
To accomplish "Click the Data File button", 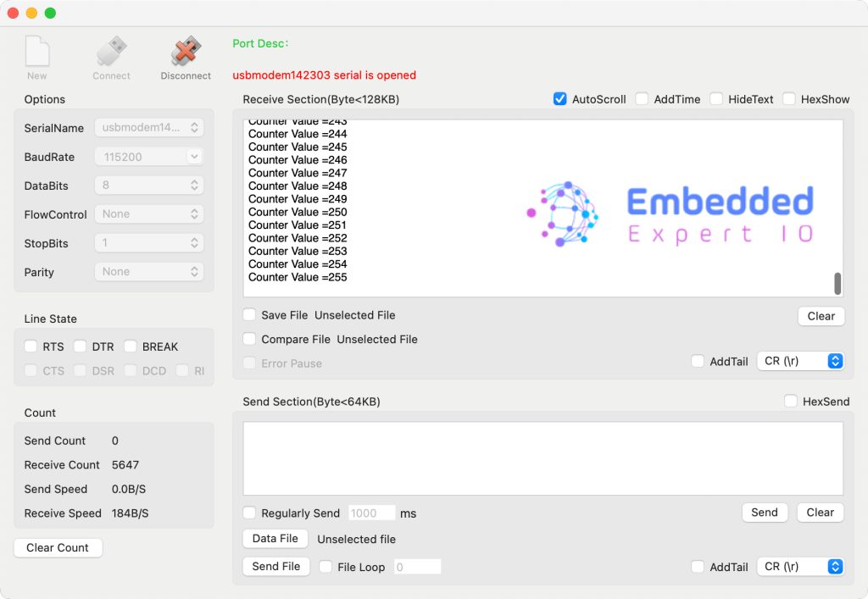I will 275,539.
